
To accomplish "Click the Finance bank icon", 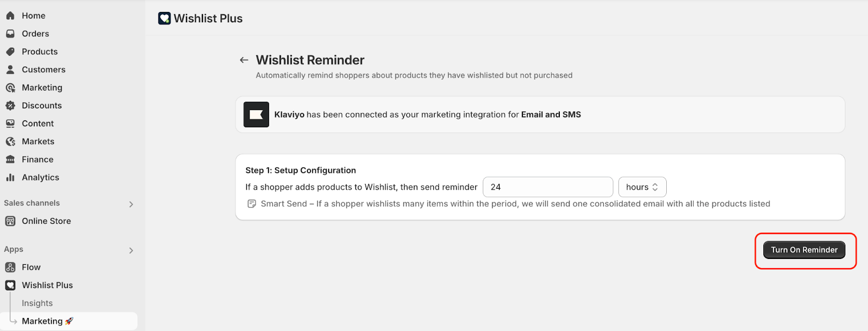I will pyautogui.click(x=10, y=159).
